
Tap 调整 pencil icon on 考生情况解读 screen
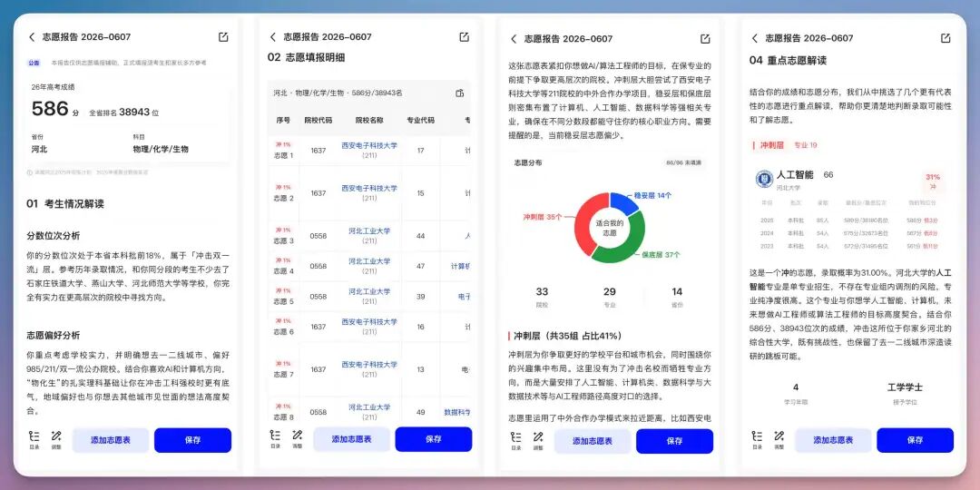[x=56, y=439]
